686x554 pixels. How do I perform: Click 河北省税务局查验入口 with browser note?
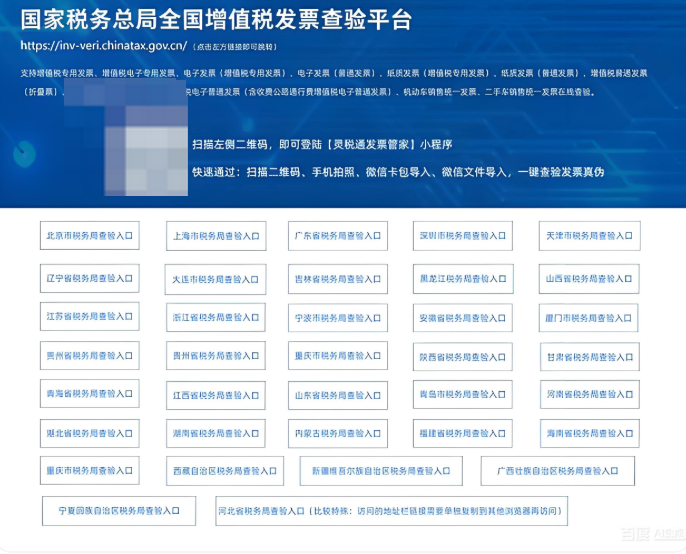392,511
